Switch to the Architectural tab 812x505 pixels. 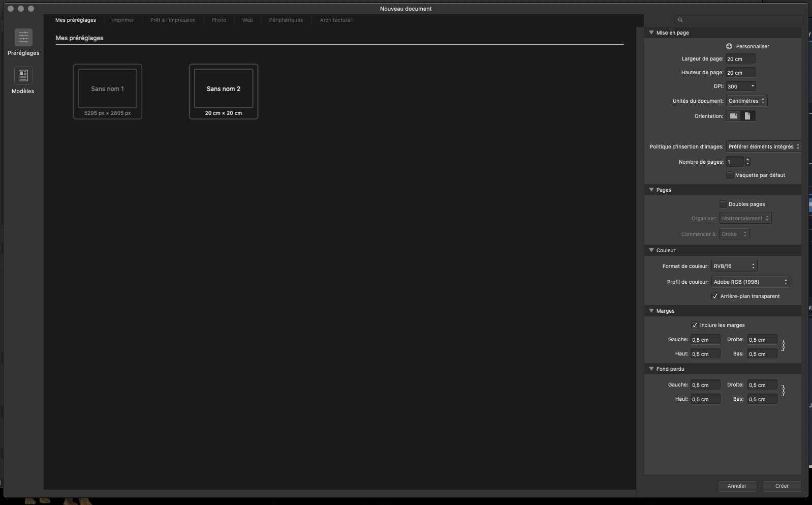click(x=336, y=20)
